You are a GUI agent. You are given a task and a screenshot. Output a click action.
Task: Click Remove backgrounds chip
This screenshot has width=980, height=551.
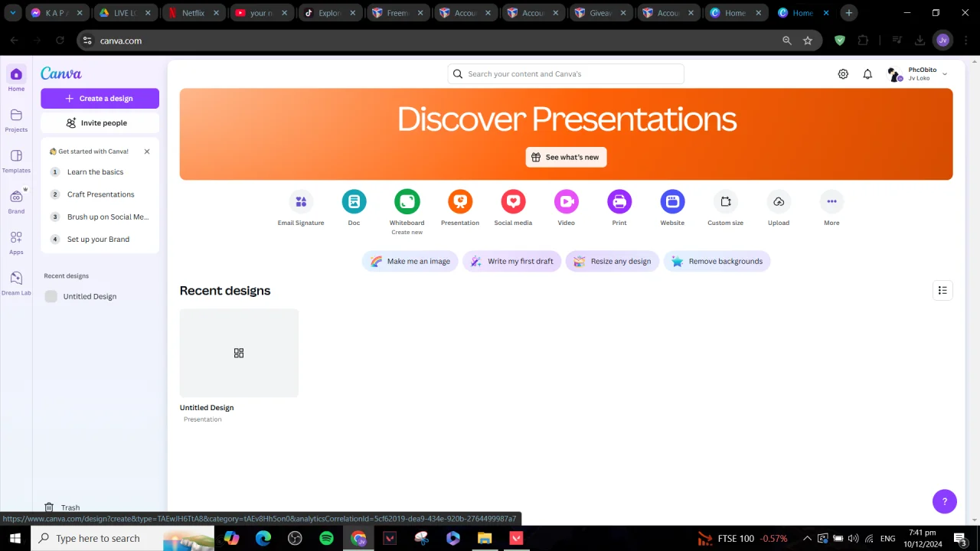click(717, 261)
